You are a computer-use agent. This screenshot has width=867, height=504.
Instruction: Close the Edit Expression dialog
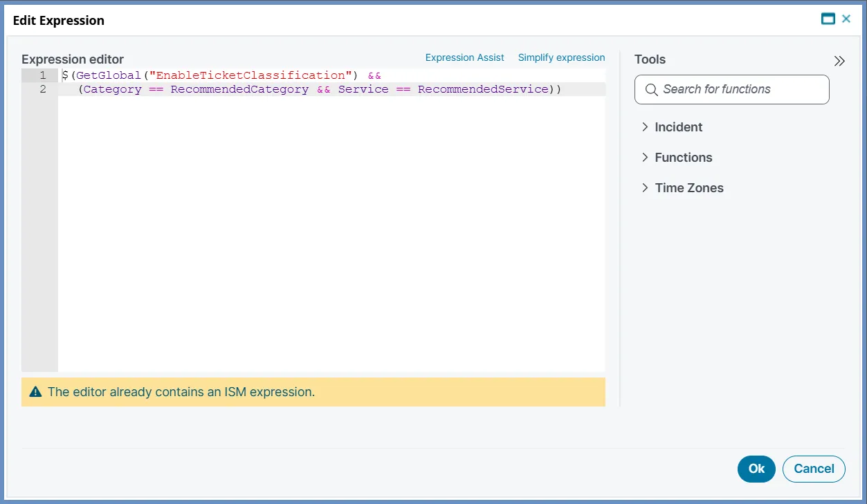pos(846,19)
